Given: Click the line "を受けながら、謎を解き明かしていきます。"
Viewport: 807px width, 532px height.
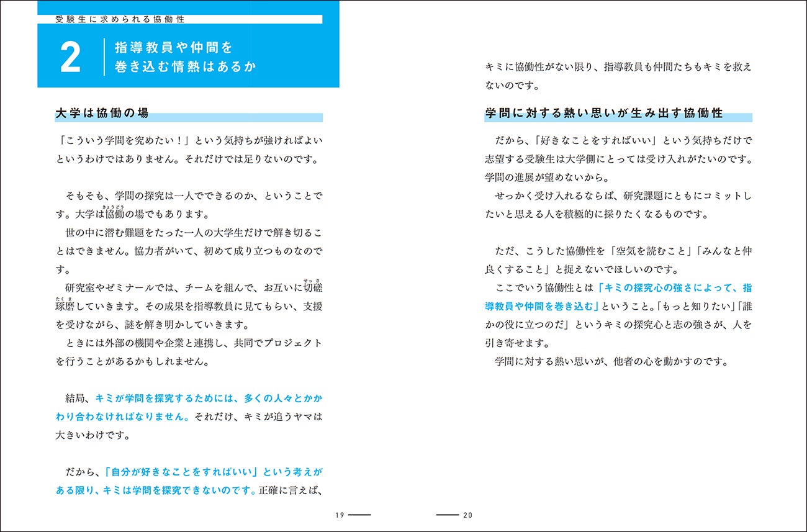Looking at the screenshot, I should pyautogui.click(x=152, y=325).
